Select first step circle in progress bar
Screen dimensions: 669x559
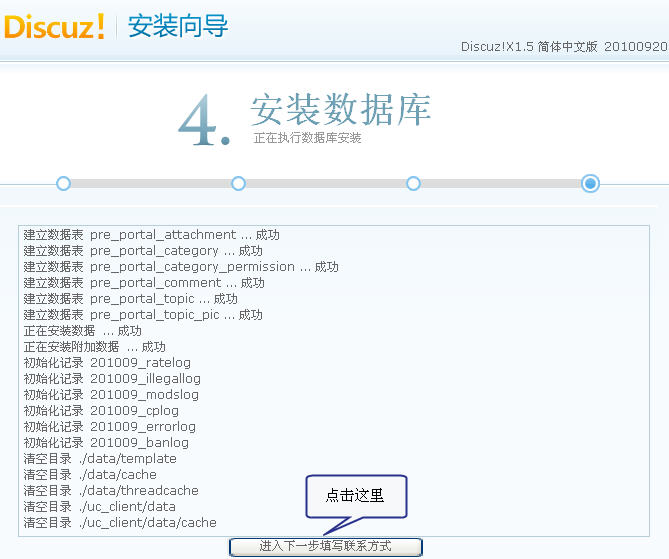64,183
